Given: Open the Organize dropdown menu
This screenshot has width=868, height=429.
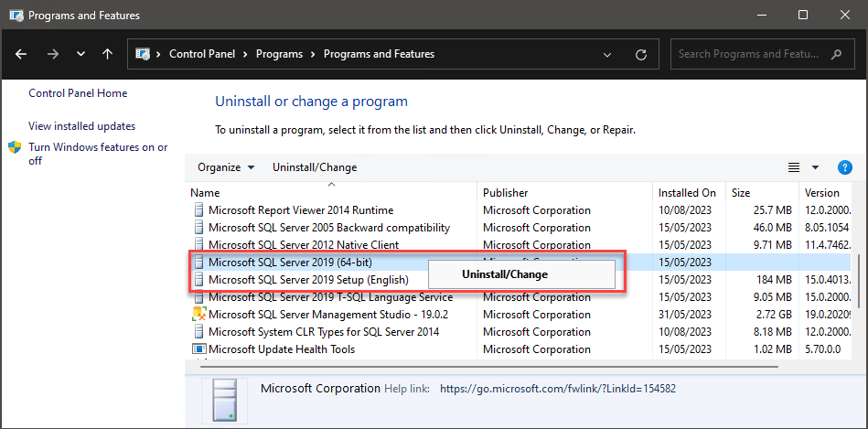Looking at the screenshot, I should 226,167.
